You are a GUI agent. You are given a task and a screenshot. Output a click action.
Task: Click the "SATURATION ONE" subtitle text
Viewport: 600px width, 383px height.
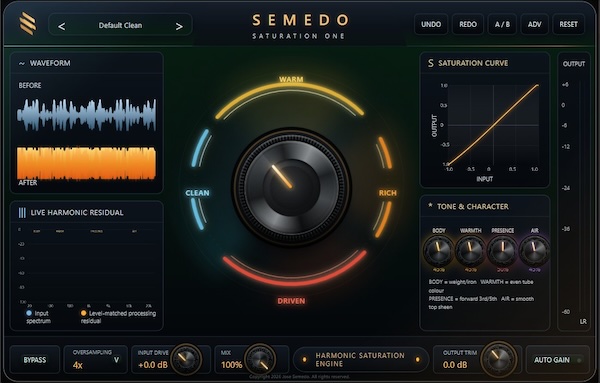point(299,36)
